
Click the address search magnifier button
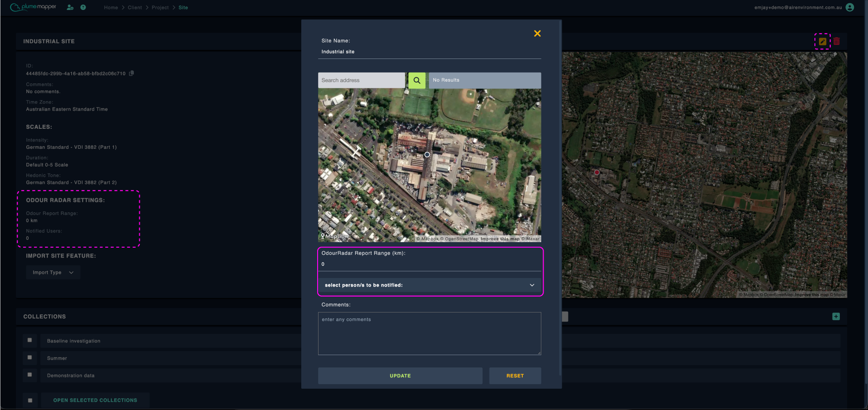point(417,80)
